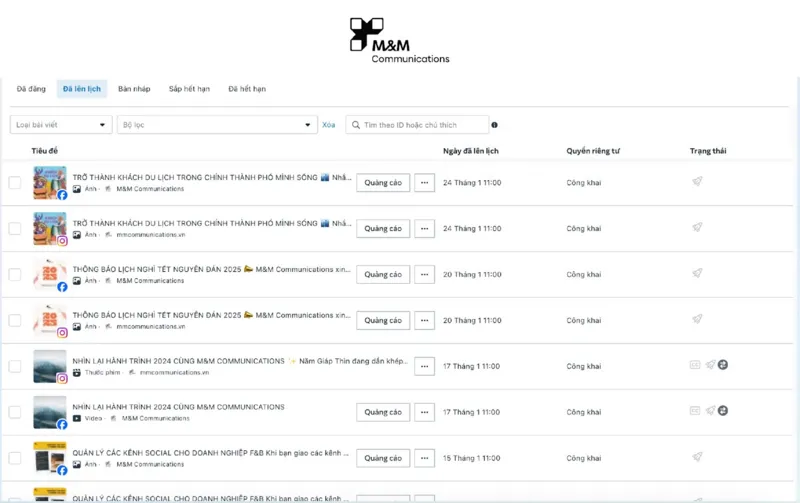
Task: Open the Đã đăng tab
Action: (31, 89)
